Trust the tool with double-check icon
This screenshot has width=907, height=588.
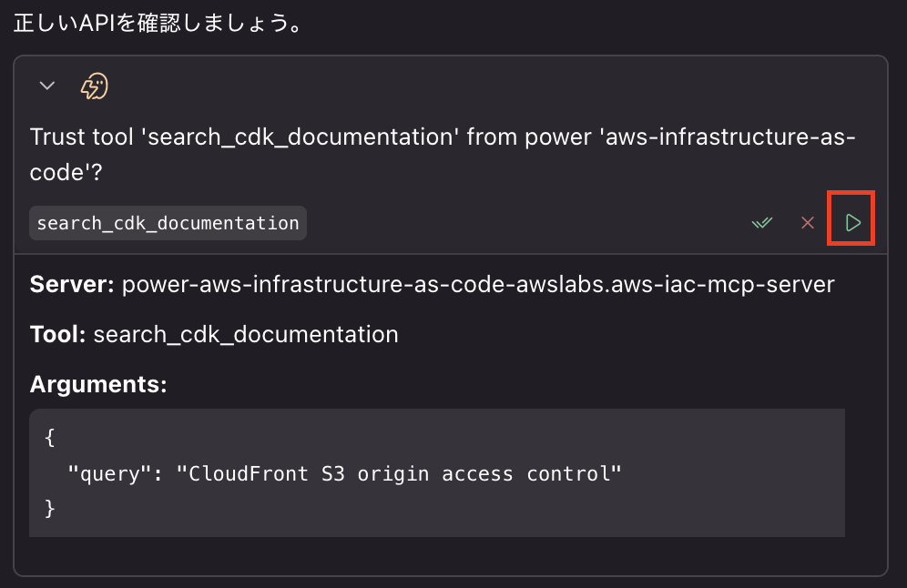pos(761,223)
